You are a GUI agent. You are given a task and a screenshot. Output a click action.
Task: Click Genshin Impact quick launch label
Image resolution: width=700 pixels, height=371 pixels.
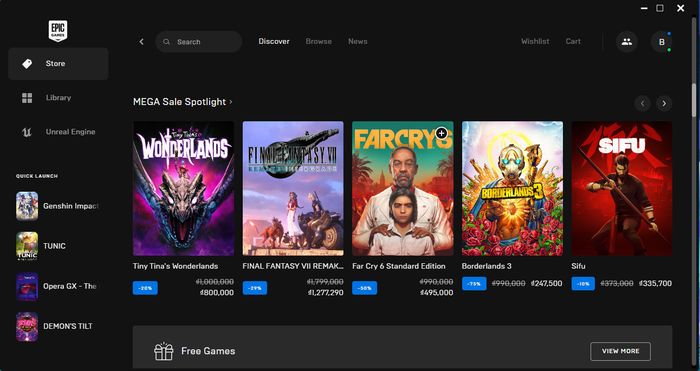(x=71, y=206)
